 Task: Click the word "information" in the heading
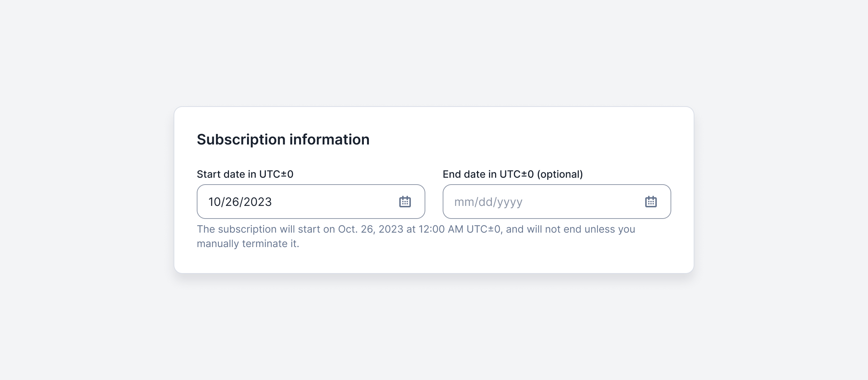329,139
